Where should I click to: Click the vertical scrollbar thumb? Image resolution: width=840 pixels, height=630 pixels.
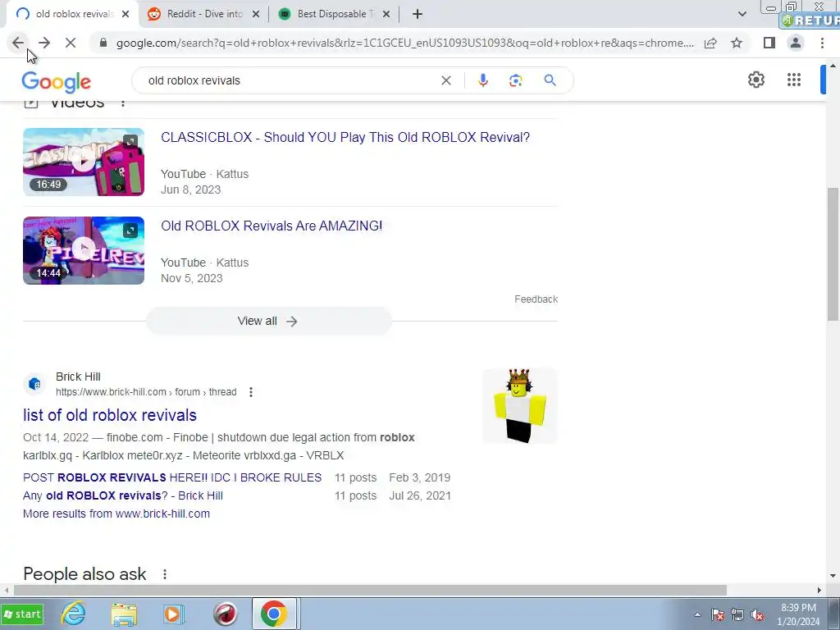(x=833, y=254)
